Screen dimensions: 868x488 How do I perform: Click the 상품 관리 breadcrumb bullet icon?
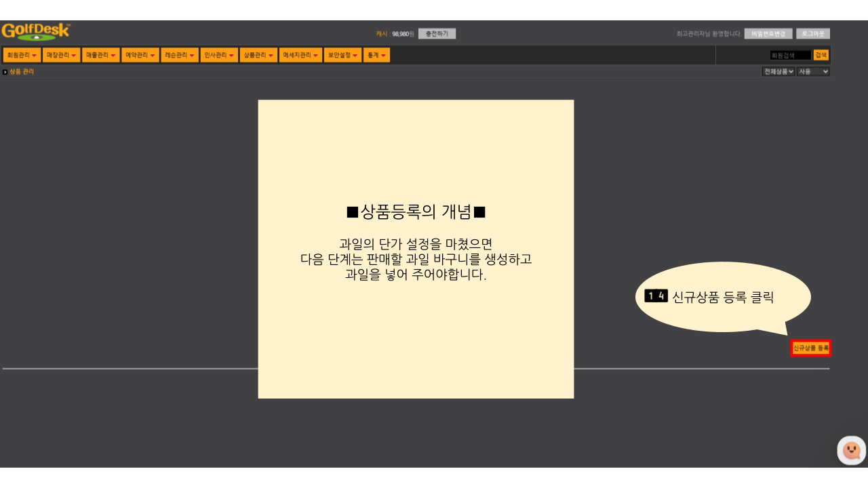pyautogui.click(x=5, y=72)
